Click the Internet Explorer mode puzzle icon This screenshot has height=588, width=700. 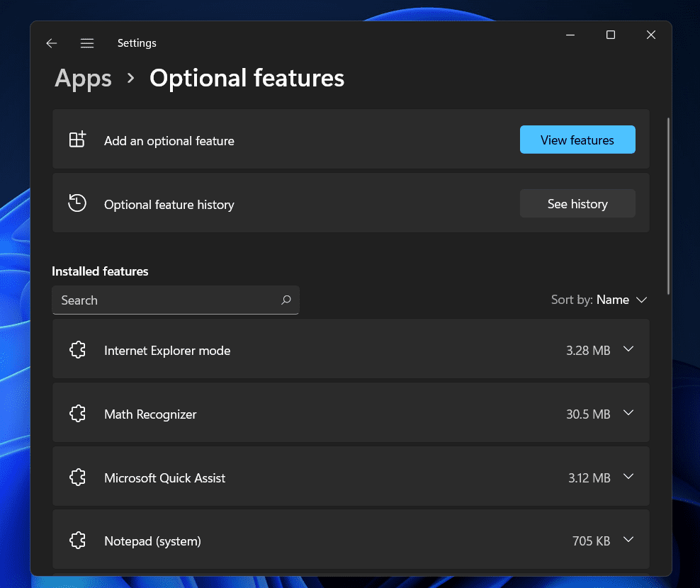pos(77,350)
